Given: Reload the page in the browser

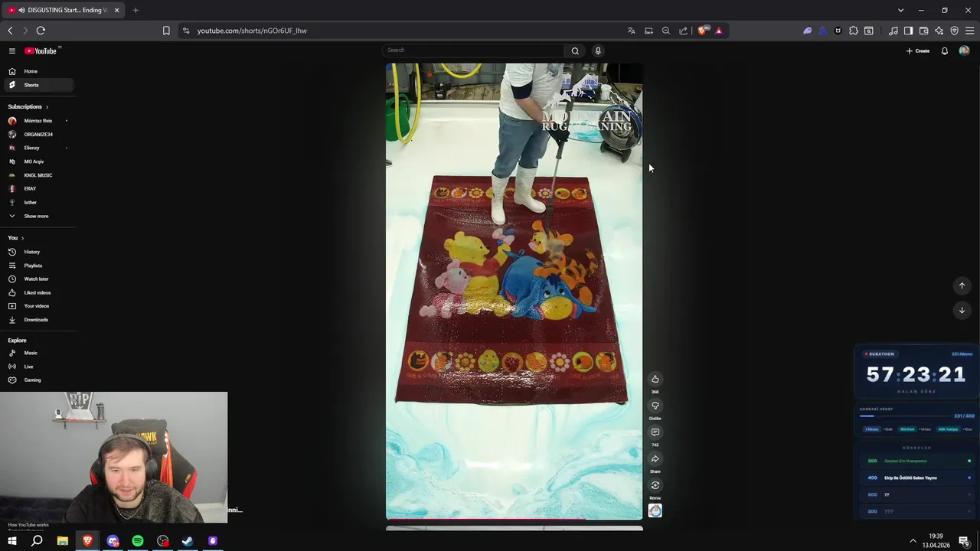Looking at the screenshot, I should tap(41, 31).
